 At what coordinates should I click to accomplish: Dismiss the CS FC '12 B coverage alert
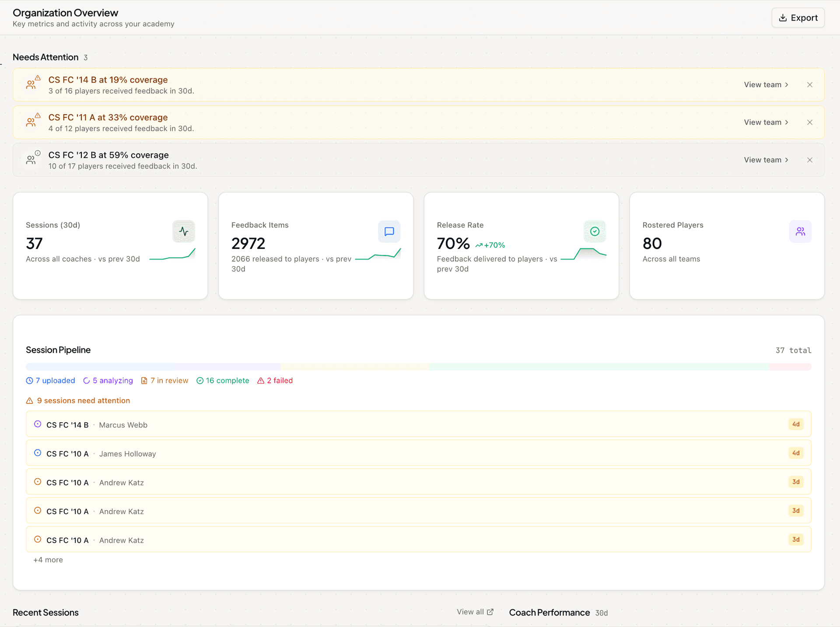click(810, 160)
